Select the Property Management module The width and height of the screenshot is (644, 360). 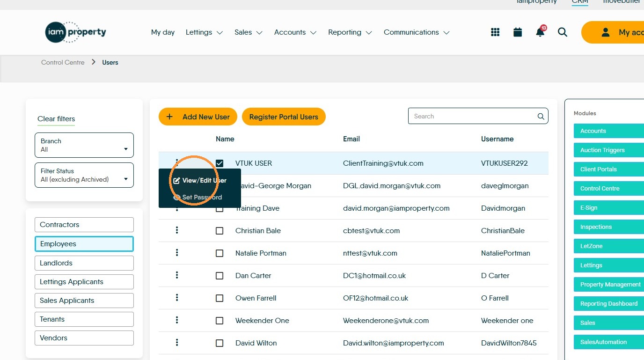(x=609, y=285)
